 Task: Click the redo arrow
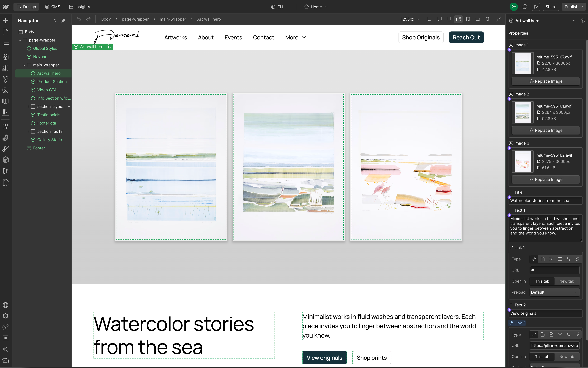(x=88, y=19)
